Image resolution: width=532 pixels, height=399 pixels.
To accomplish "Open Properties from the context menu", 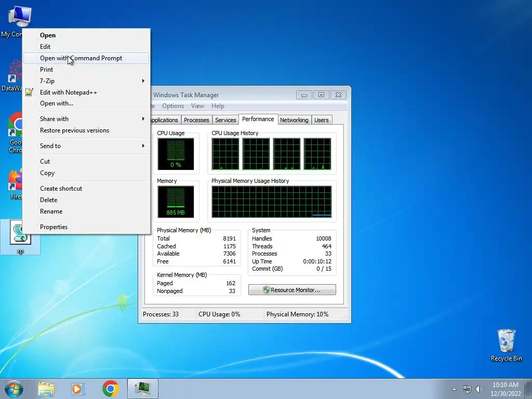I will pos(86,227).
